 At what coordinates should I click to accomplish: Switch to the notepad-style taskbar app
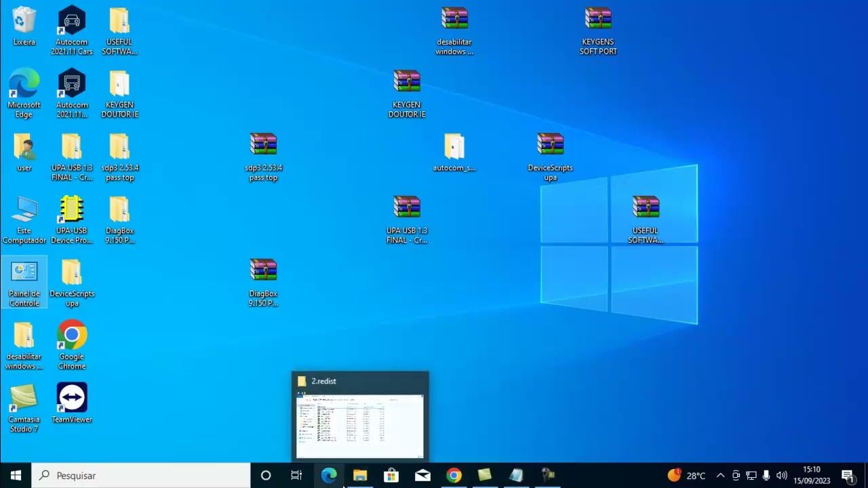[516, 475]
